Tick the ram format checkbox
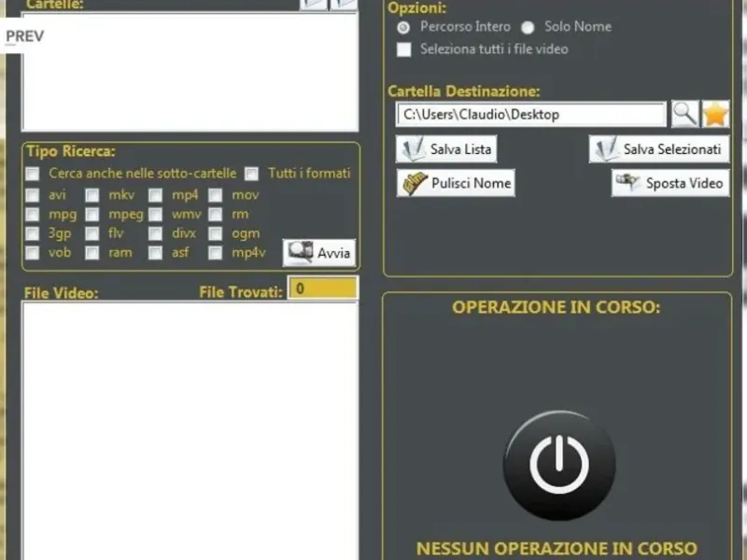Image resolution: width=747 pixels, height=560 pixels. 92,252
